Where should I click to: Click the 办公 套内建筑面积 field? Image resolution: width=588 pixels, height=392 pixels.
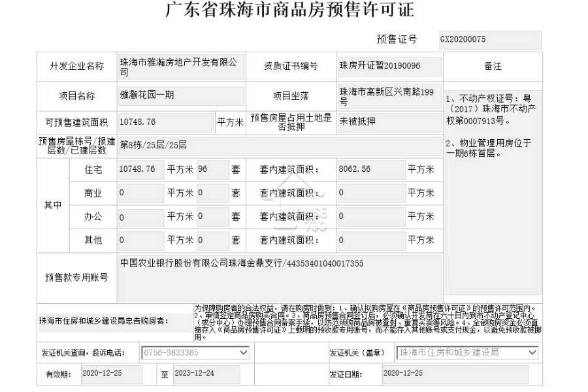(371, 217)
